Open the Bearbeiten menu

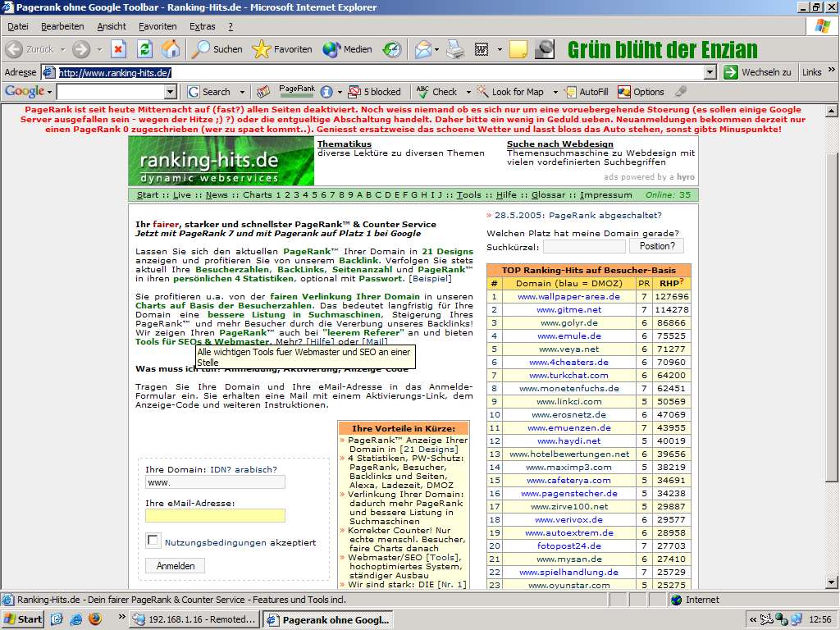point(62,26)
